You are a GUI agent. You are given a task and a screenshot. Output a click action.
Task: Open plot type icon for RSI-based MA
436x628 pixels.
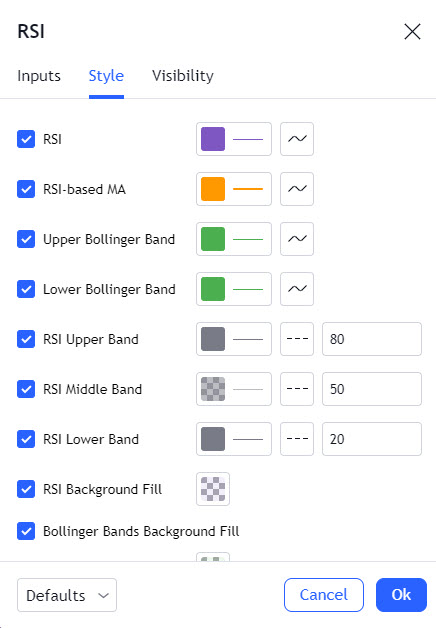coord(297,189)
